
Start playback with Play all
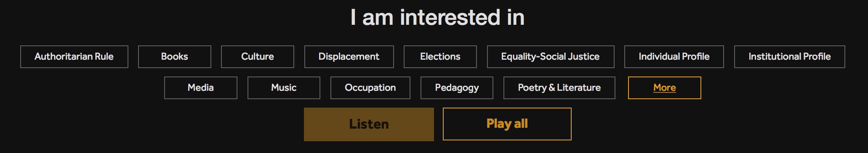[x=507, y=124]
